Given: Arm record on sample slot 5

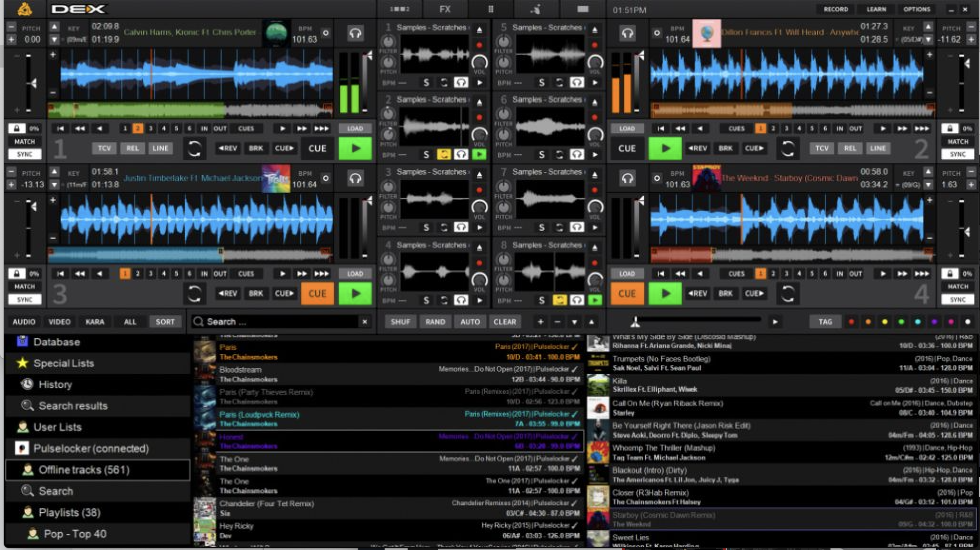Looking at the screenshot, I should coord(594,45).
